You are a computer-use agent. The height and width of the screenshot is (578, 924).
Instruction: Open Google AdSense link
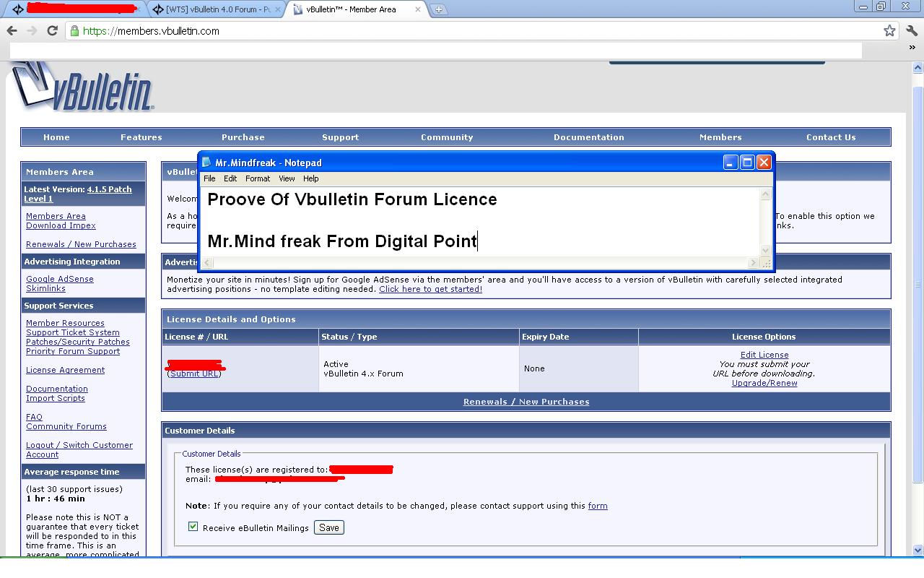pyautogui.click(x=60, y=279)
